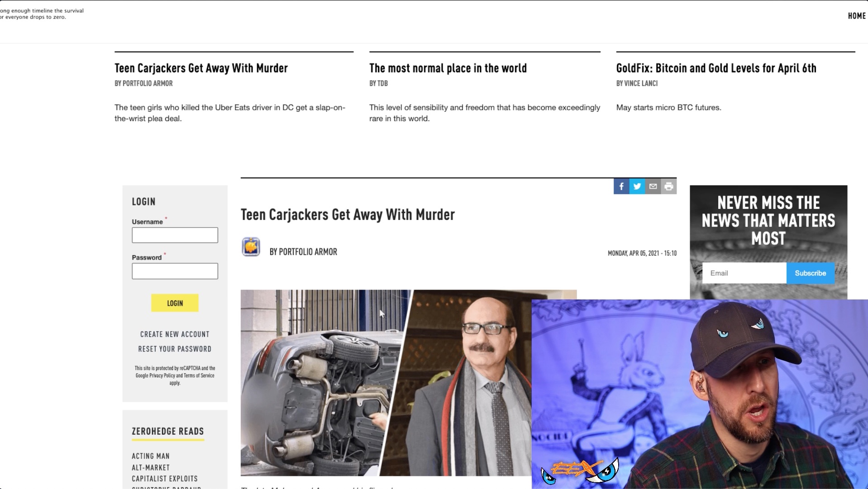Open CAPITALIST EXPLOITS reads link

165,479
